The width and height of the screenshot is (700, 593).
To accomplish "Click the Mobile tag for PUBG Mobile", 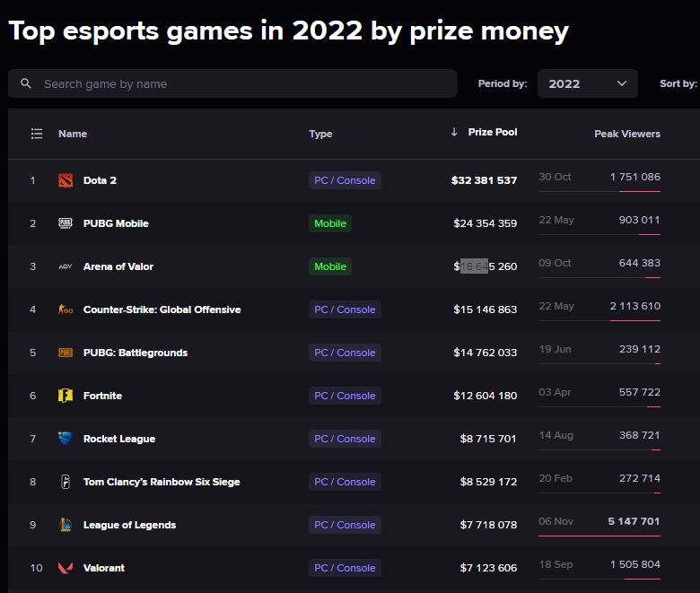I will click(330, 223).
